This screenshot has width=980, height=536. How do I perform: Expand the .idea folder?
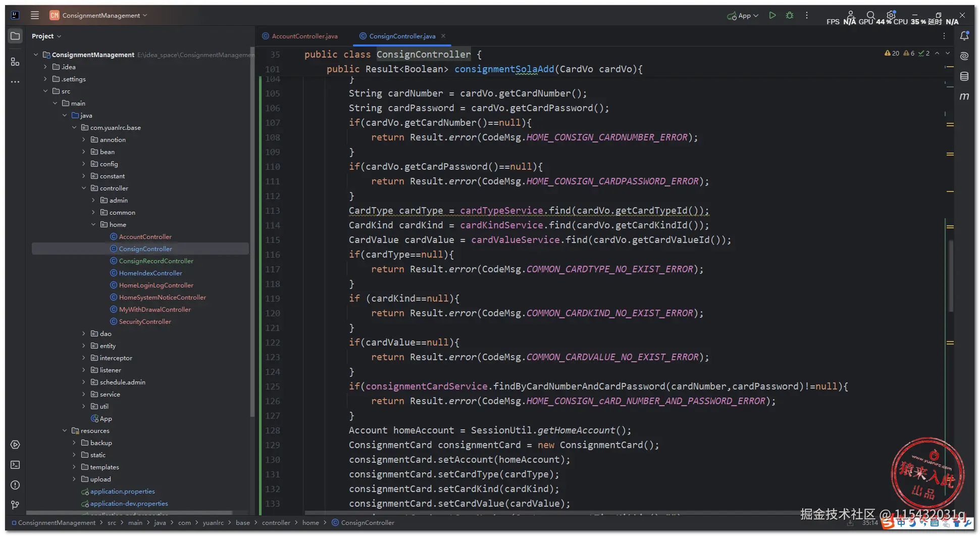45,67
